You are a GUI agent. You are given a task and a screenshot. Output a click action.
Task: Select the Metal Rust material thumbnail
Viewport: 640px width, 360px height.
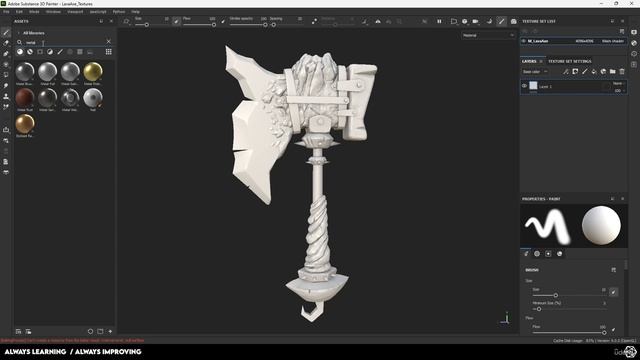coord(25,98)
